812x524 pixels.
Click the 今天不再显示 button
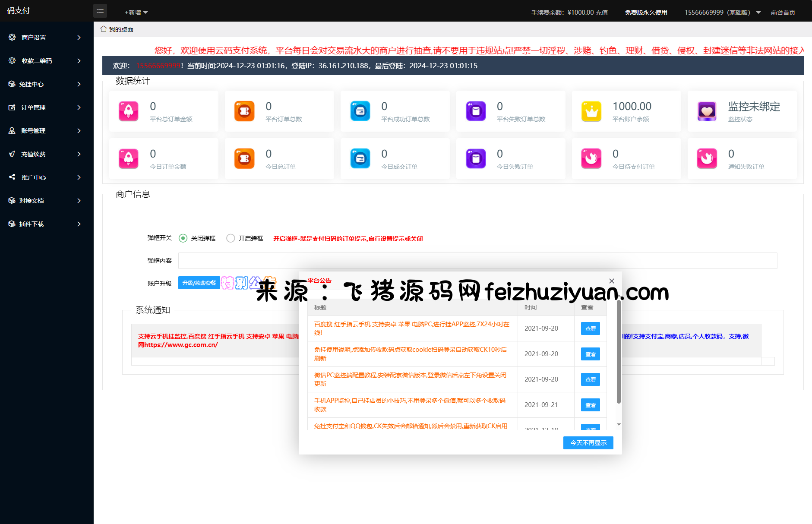[x=588, y=443]
